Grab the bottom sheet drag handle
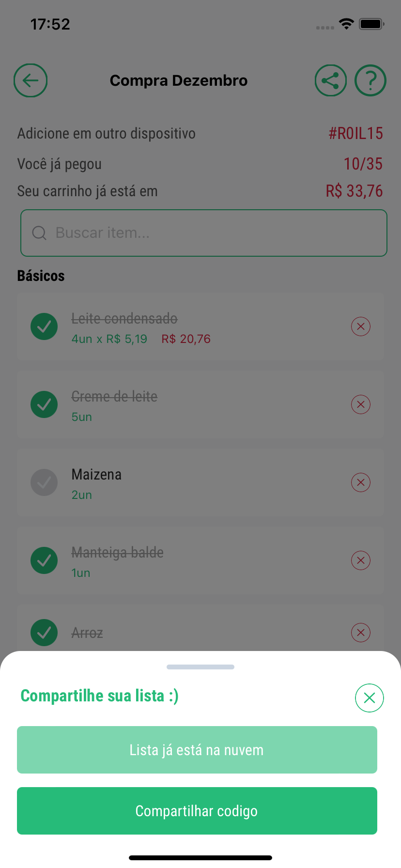This screenshot has width=401, height=868. pos(200,667)
